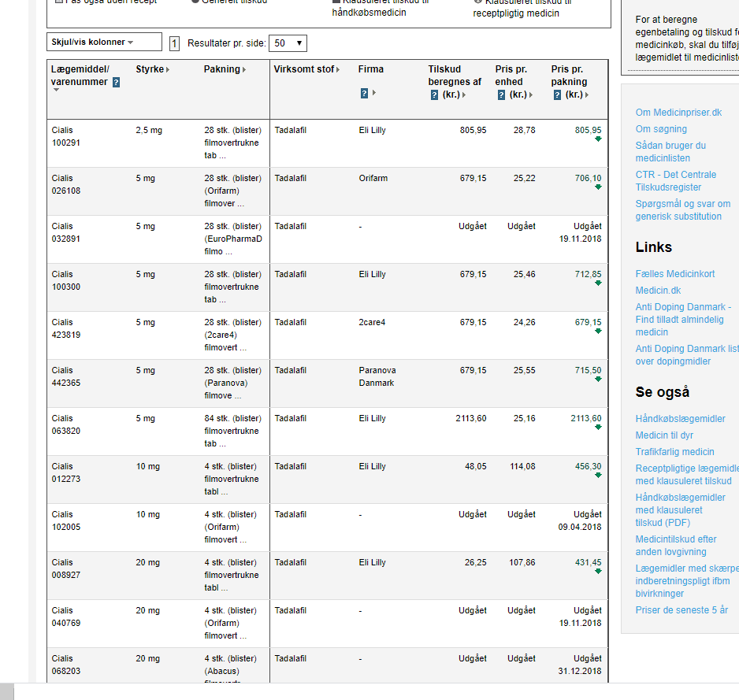Screen dimensions: 739x700
Task: Click the 2care4 firm cell
Action: click(372, 323)
